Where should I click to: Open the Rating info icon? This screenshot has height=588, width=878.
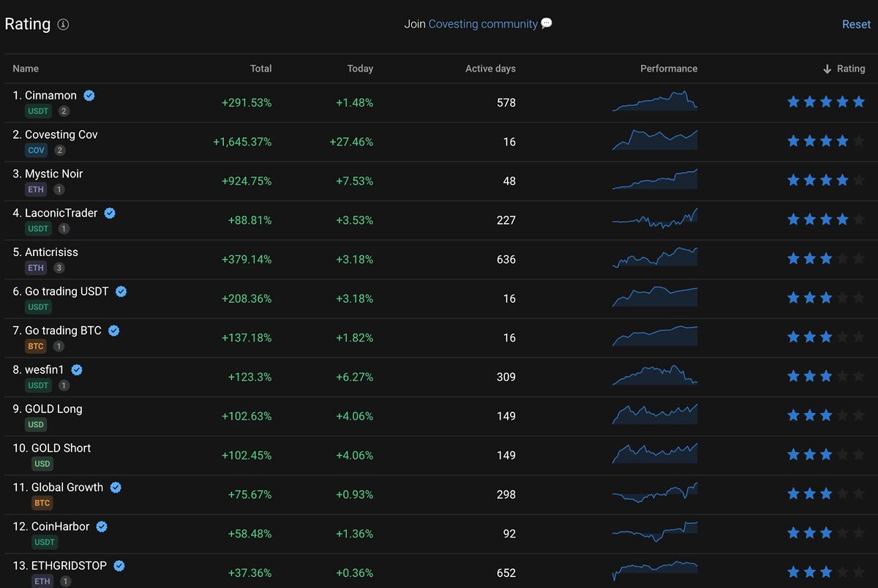63,24
